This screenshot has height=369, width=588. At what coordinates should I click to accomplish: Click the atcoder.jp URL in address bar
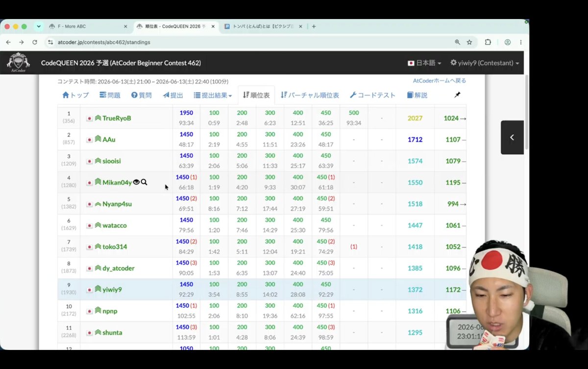coord(104,42)
